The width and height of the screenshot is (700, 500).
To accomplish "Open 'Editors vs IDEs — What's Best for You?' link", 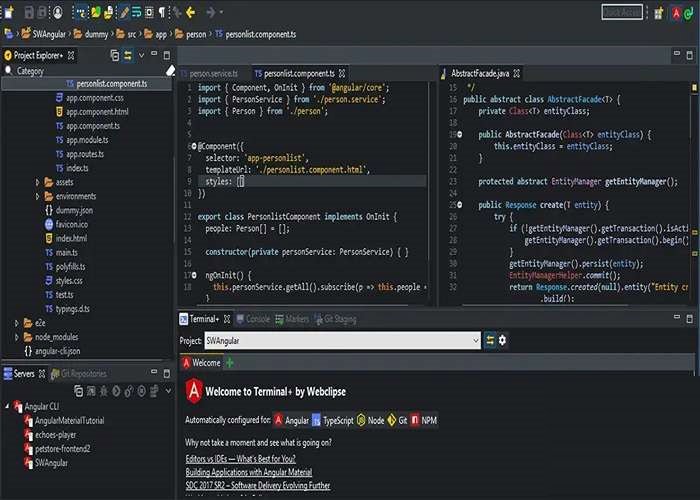I will (x=240, y=459).
